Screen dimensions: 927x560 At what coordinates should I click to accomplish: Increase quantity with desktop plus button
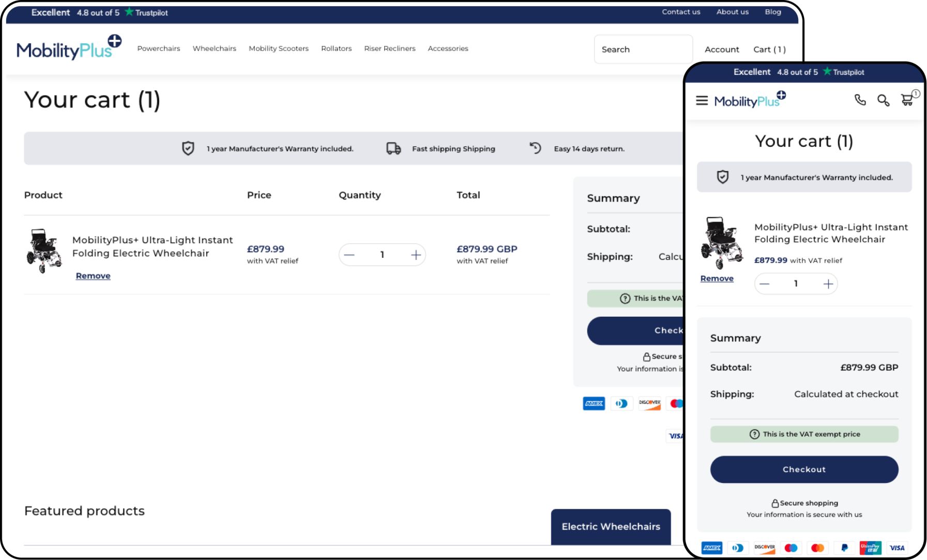click(416, 255)
